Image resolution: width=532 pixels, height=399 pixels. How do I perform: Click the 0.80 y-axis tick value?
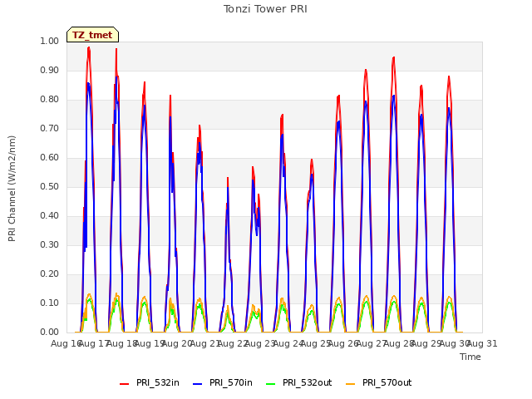(x=50, y=100)
